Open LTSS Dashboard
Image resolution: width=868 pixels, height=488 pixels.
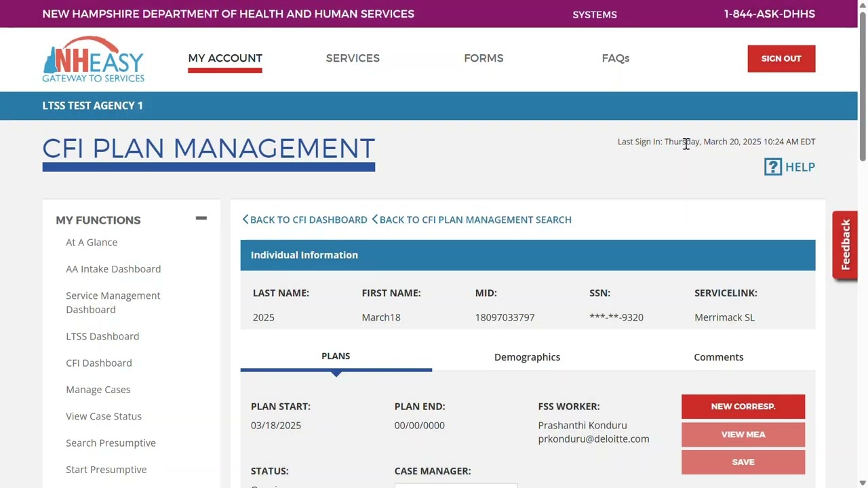pos(102,336)
